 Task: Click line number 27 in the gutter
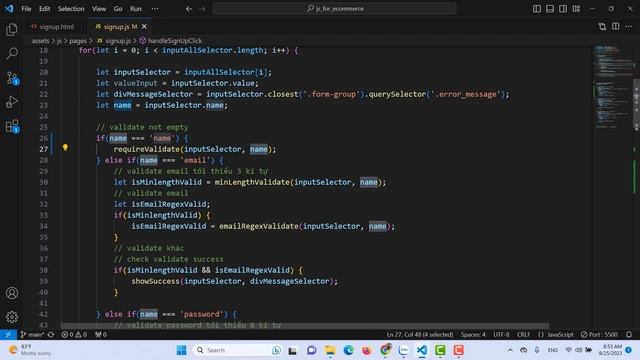pos(44,149)
